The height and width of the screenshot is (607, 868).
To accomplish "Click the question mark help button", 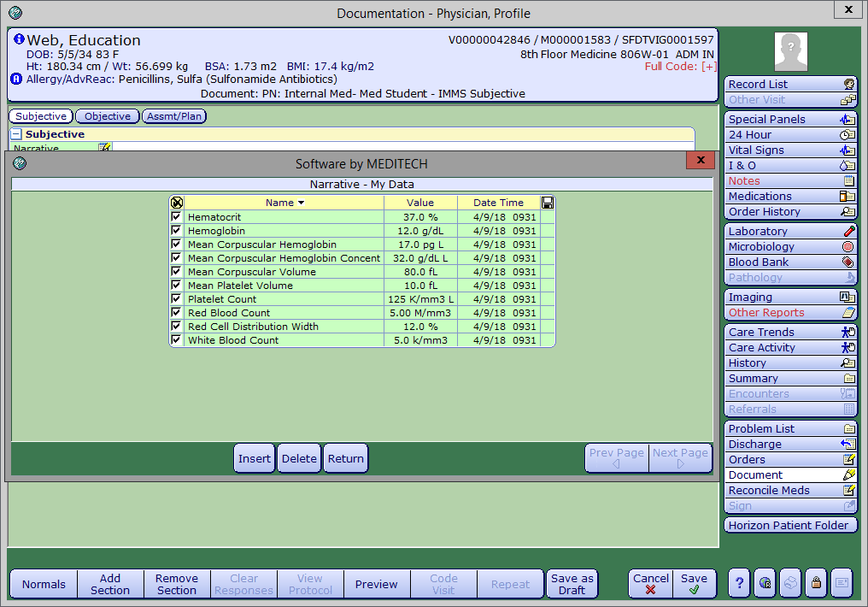I will click(739, 583).
